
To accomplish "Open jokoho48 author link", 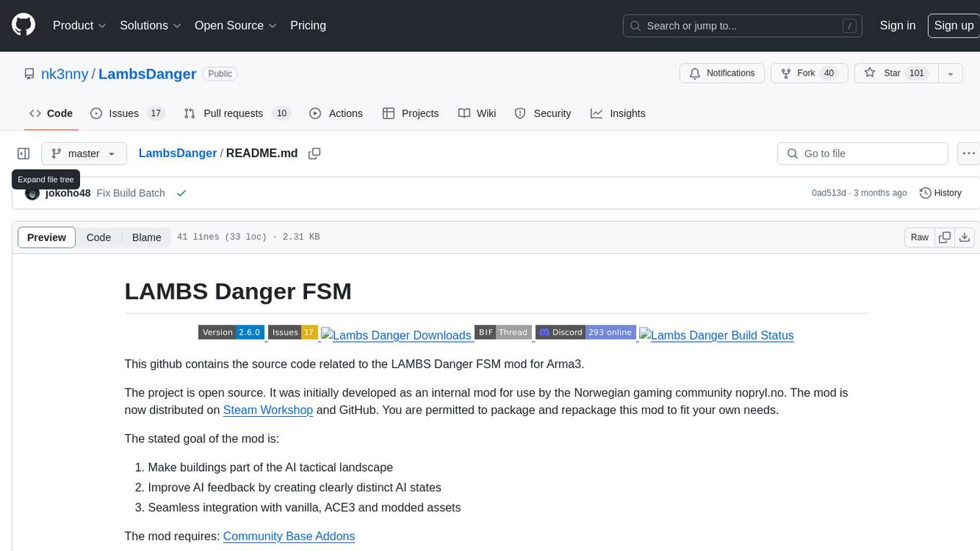I will click(68, 193).
